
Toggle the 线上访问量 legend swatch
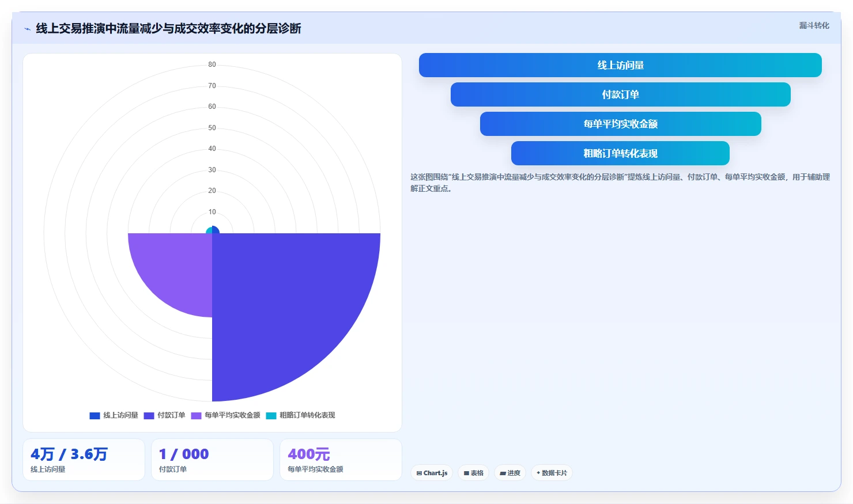click(95, 415)
